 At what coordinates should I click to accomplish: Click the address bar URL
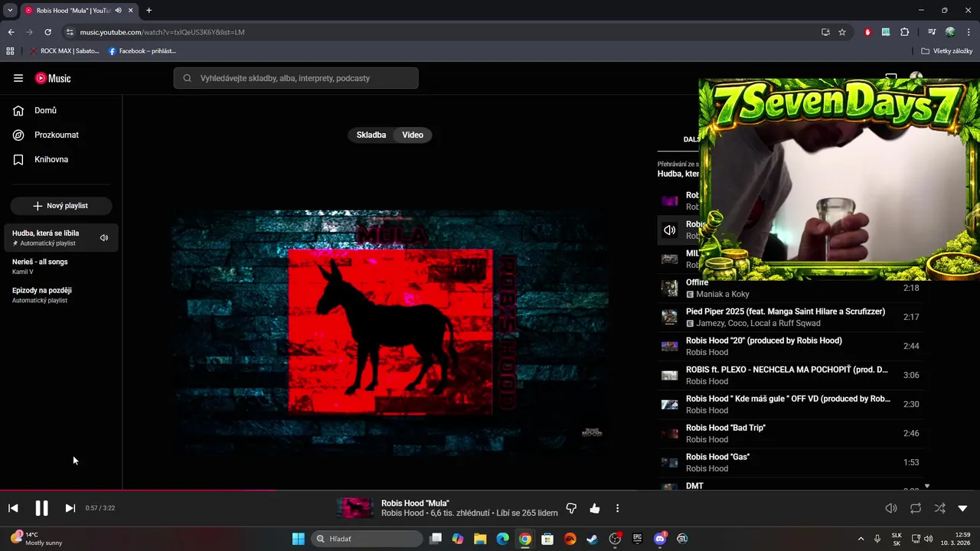162,32
